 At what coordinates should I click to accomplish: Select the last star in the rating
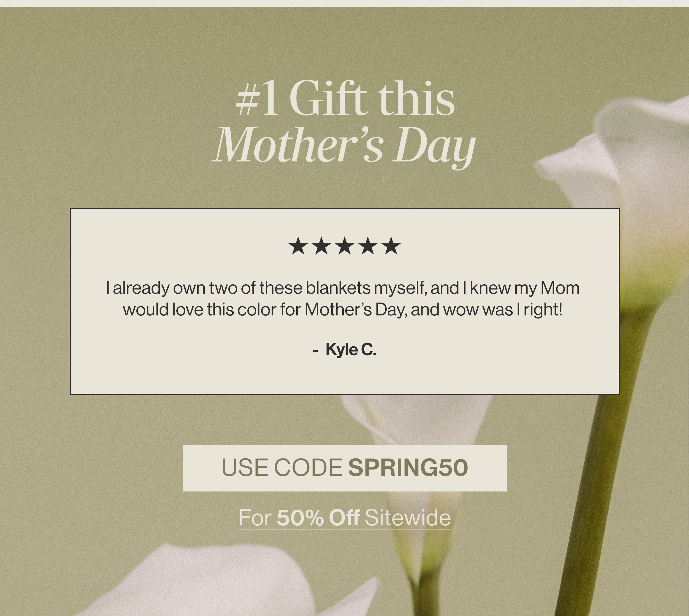(x=391, y=246)
